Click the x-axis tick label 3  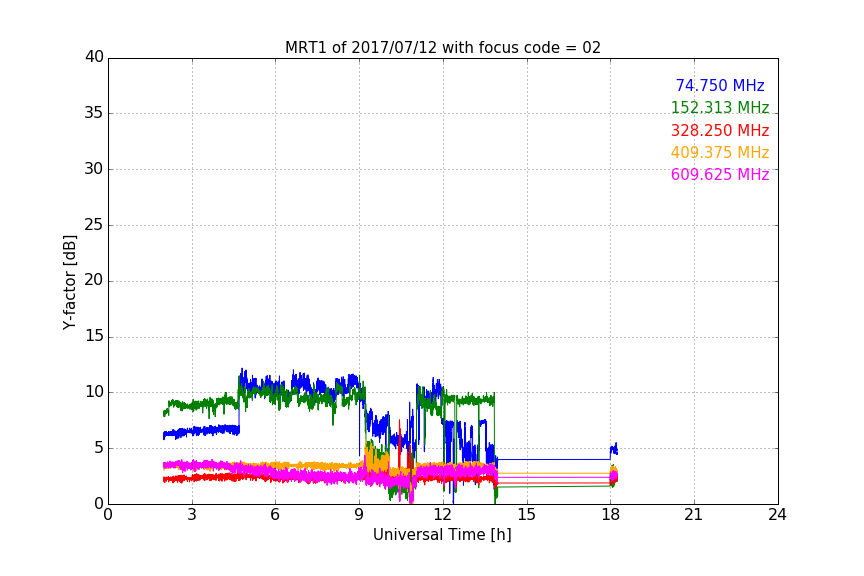point(192,515)
